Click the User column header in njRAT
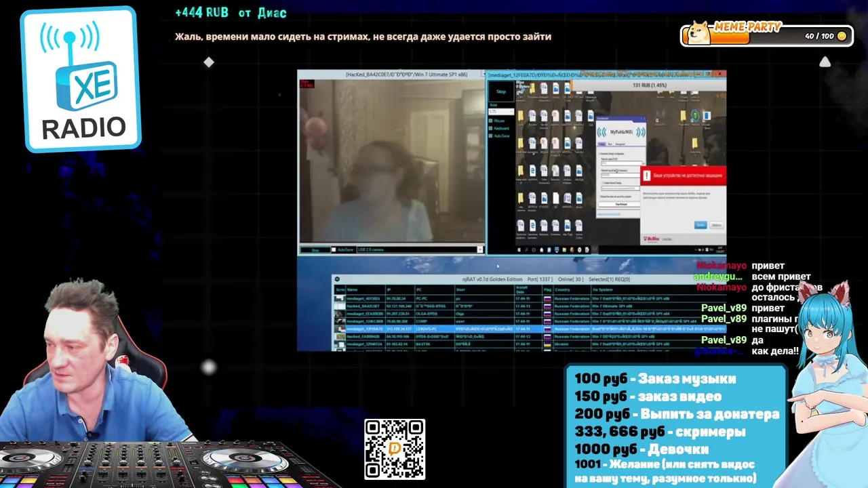Viewport: 868px width, 488px height. (485, 289)
